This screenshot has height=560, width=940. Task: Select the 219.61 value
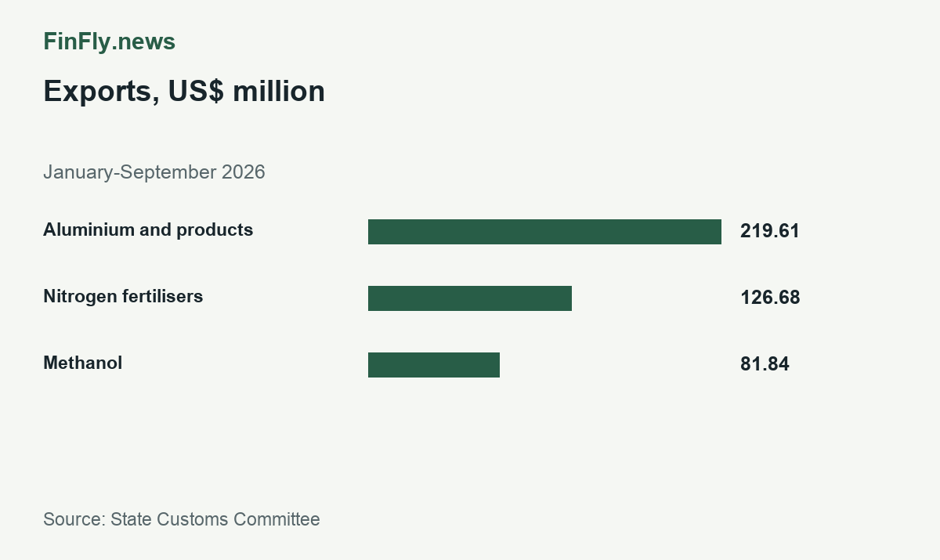(770, 231)
